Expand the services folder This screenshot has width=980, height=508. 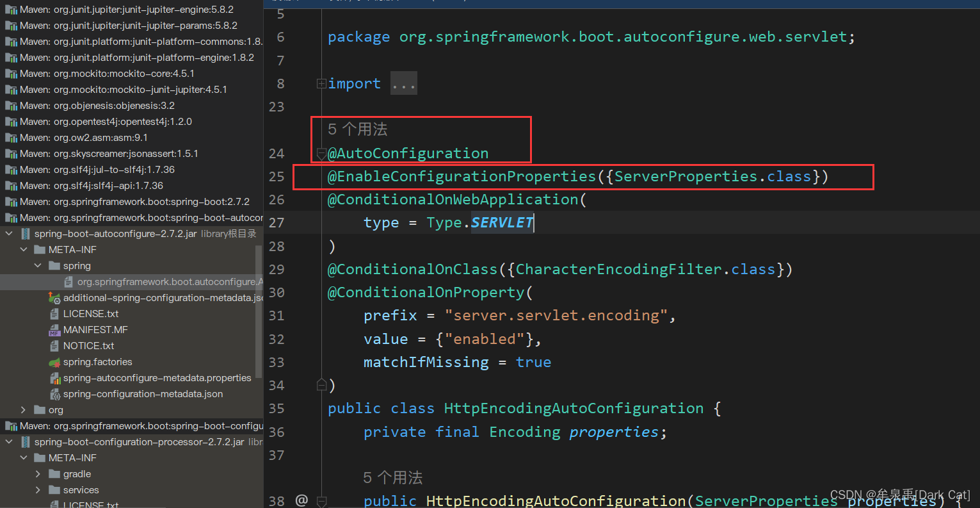point(38,490)
